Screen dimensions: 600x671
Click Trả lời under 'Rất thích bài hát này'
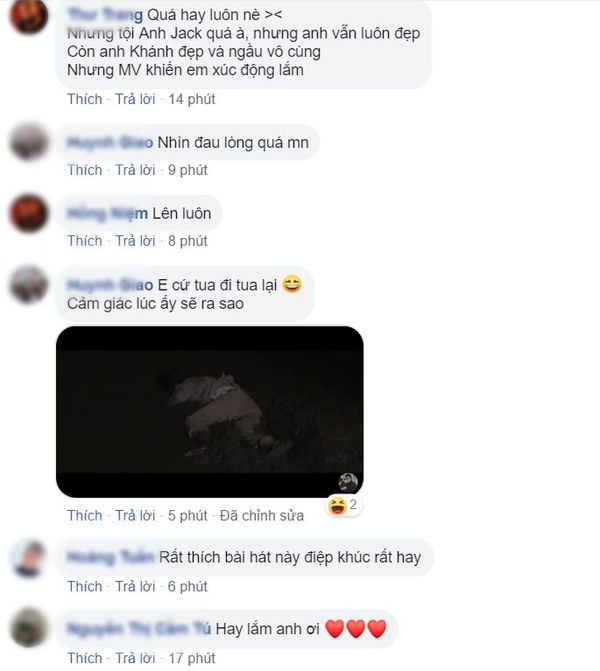(x=135, y=586)
